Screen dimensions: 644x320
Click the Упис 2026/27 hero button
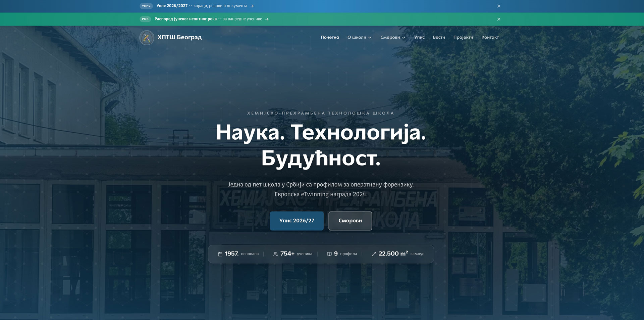pyautogui.click(x=297, y=221)
